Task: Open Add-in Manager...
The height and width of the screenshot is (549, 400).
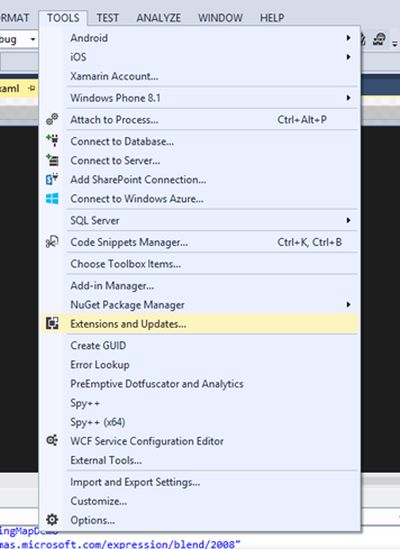Action: 200,285
